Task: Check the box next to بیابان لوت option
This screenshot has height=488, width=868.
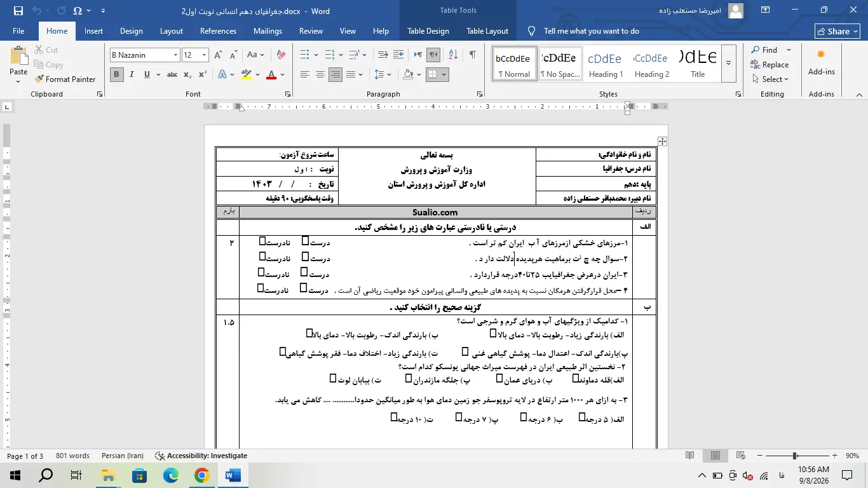Action: [332, 379]
